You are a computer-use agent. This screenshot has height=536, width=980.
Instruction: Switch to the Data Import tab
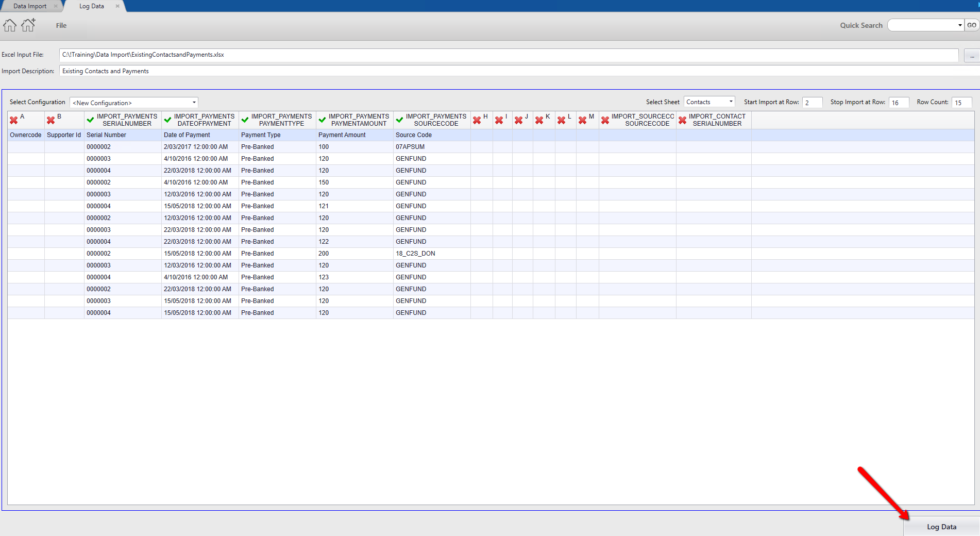(x=30, y=6)
